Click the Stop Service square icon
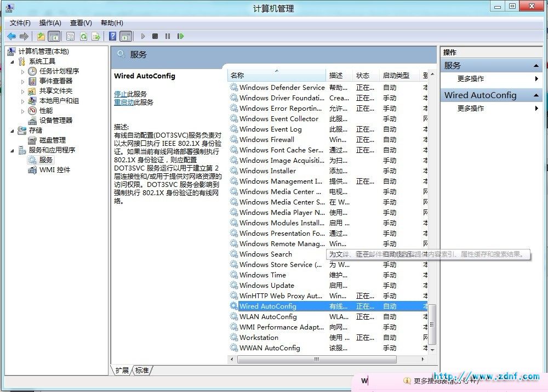Image resolution: width=548 pixels, height=392 pixels. (x=155, y=36)
